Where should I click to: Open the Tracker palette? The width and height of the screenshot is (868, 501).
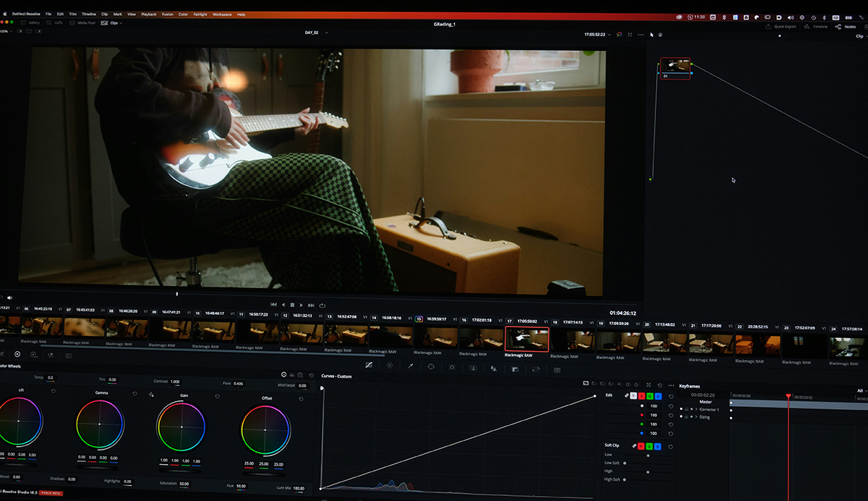tap(451, 368)
